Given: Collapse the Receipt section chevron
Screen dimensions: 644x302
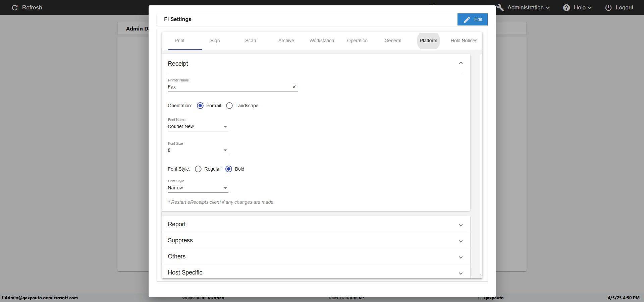Looking at the screenshot, I should [461, 63].
